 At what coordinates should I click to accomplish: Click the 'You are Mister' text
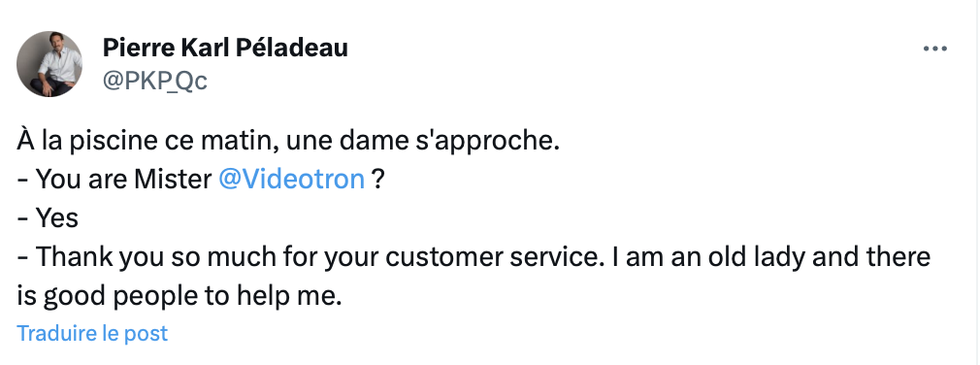[124, 180]
